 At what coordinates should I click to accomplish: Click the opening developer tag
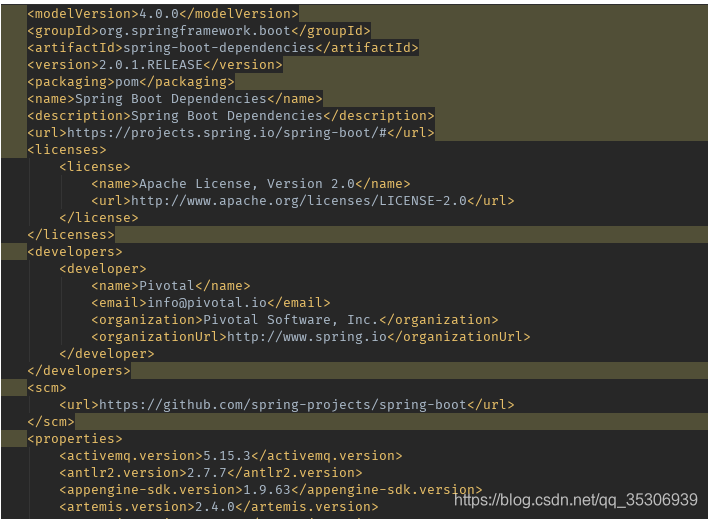[x=103, y=269]
